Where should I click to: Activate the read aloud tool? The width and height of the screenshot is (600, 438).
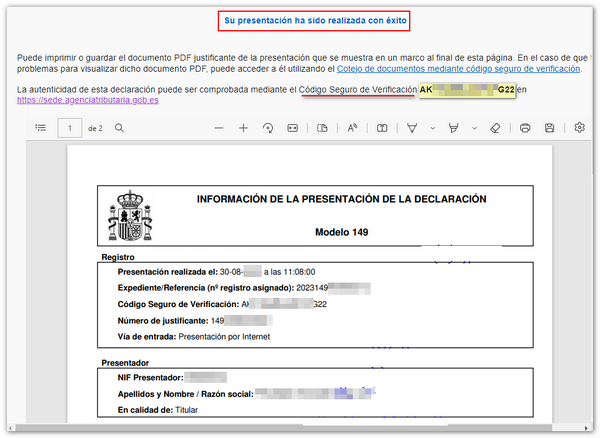pos(353,128)
